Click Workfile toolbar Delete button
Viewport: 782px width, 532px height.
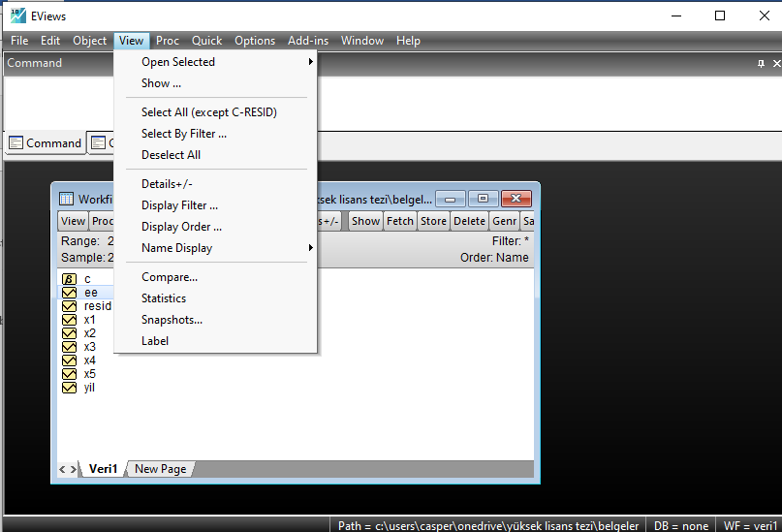click(x=469, y=221)
